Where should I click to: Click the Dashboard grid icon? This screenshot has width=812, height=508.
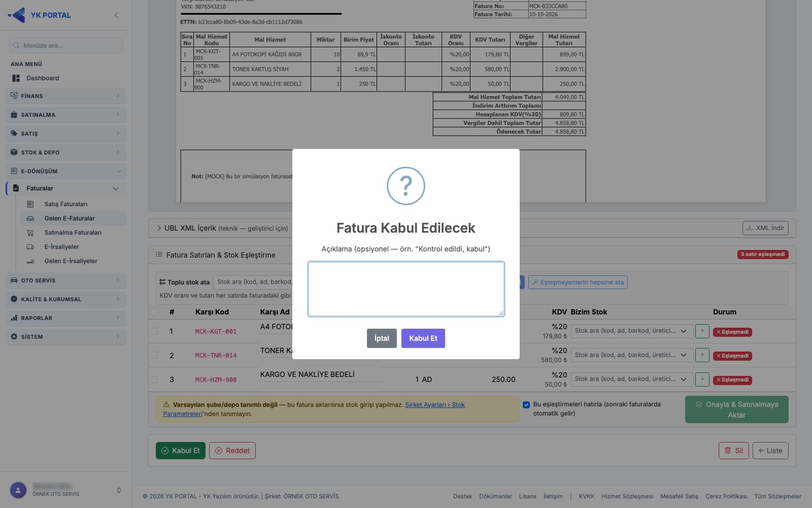coord(16,78)
